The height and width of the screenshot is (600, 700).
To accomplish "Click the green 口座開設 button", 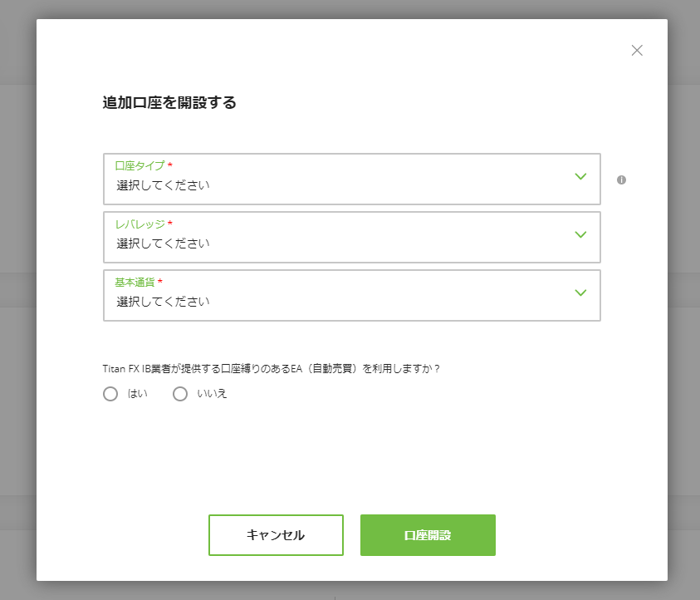I will (x=428, y=535).
